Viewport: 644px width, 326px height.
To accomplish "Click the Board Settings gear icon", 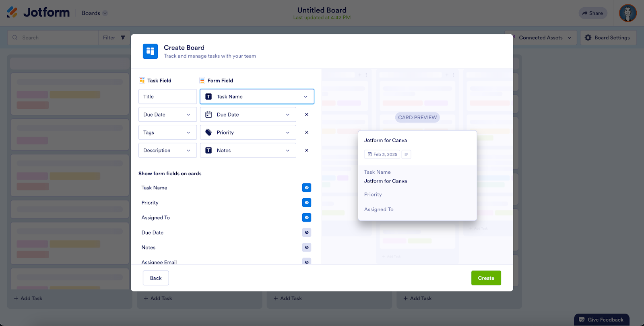I will click(588, 37).
